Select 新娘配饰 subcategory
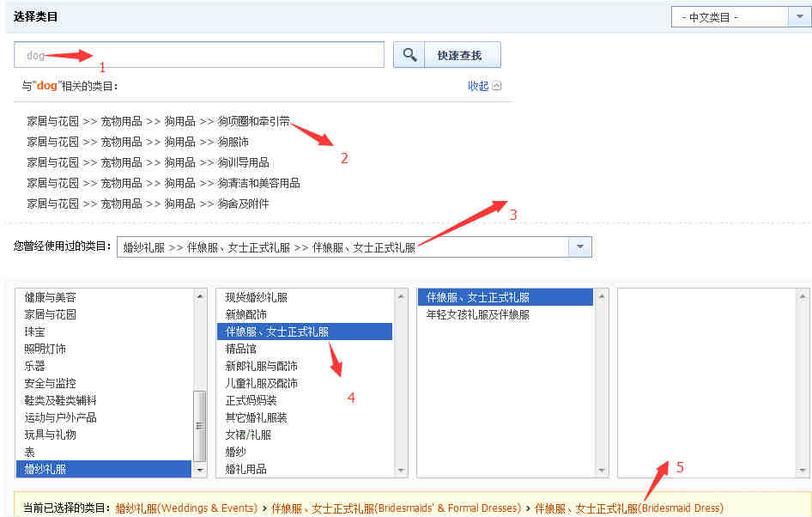Screen dimensions: 812x517 305,314
